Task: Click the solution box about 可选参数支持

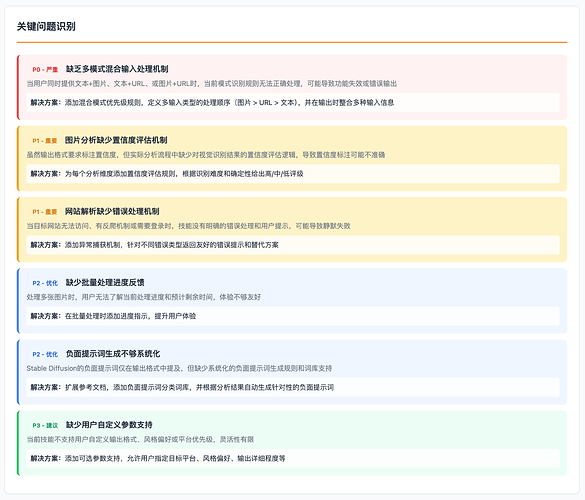Action: coord(293,459)
